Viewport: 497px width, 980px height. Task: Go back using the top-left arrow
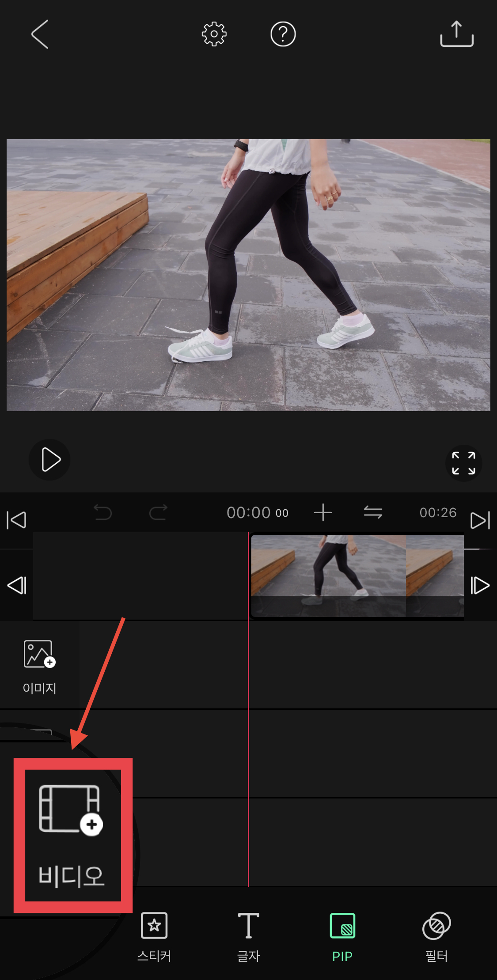(x=39, y=34)
